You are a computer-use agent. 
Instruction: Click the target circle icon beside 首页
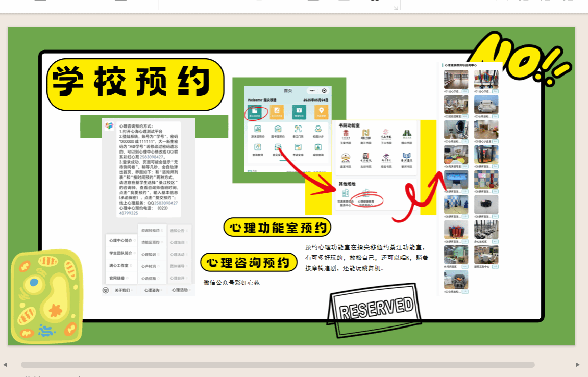point(324,90)
